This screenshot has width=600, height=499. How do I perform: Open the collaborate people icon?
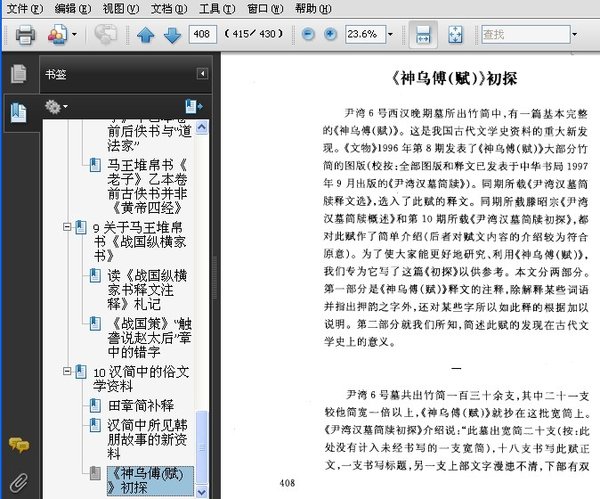pos(57,34)
